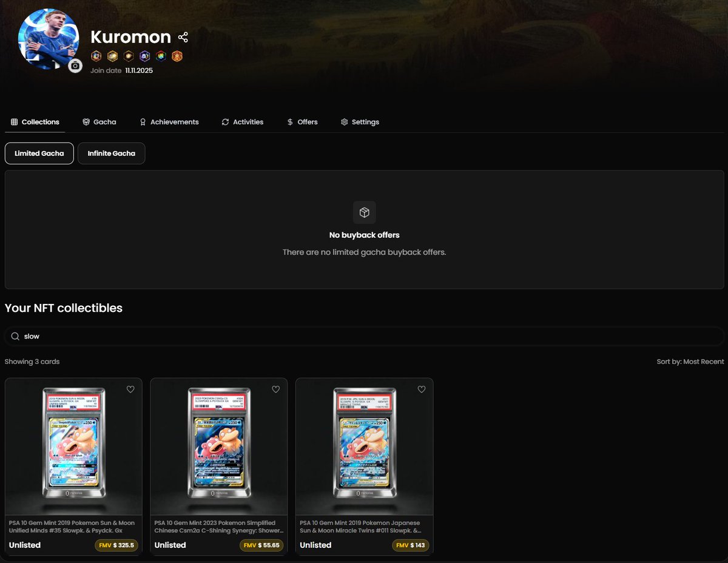Screen dimensions: 728x563
Task: Click the FMV $ 325.5 price badge
Action: click(x=116, y=545)
